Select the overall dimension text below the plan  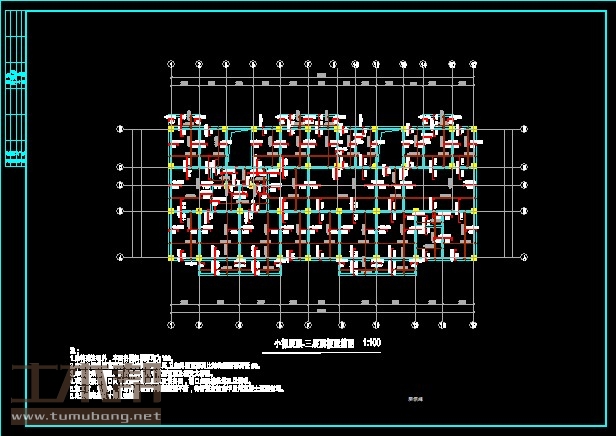click(322, 311)
